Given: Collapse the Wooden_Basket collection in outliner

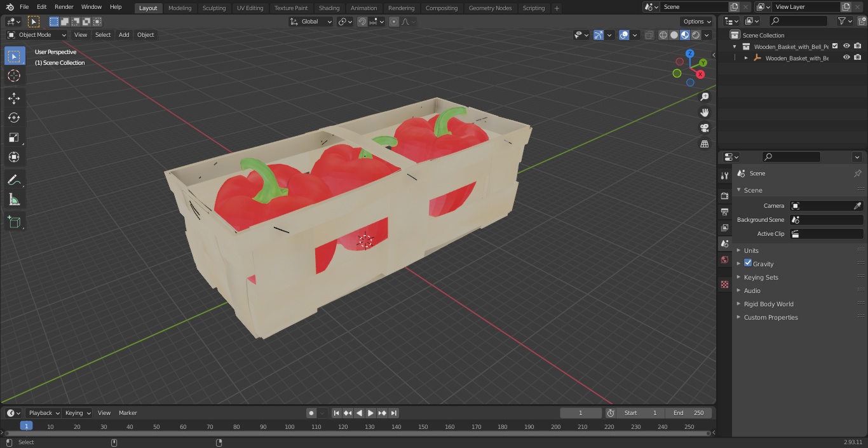Looking at the screenshot, I should click(735, 46).
